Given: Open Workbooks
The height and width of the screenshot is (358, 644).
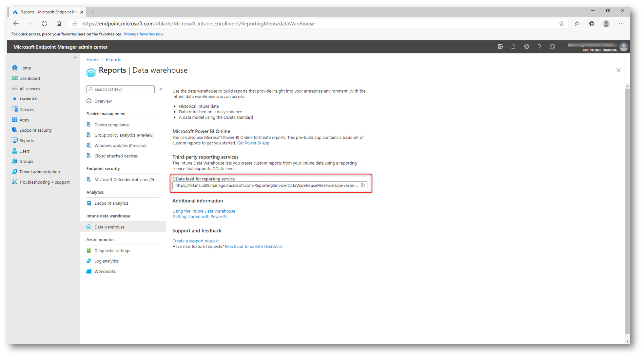Looking at the screenshot, I should (x=105, y=272).
